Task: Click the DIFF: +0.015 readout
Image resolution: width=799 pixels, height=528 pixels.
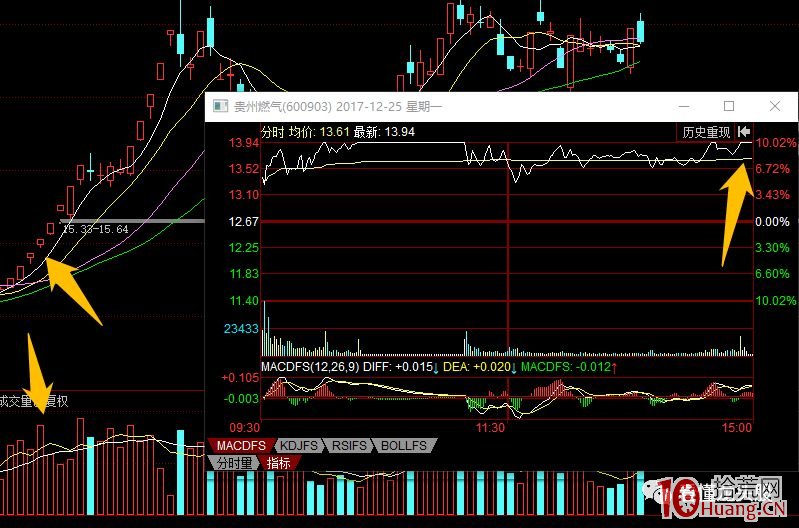Action: 401,366
